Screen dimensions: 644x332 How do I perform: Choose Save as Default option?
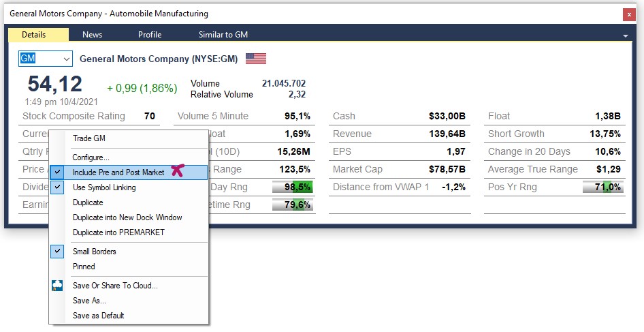[98, 316]
